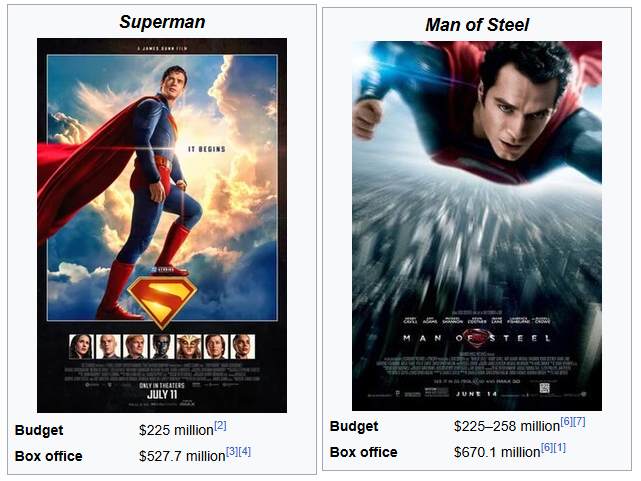Viewport: 641px width, 481px height.
Task: Click the QR code on Man of Steel poster
Action: 544,387
